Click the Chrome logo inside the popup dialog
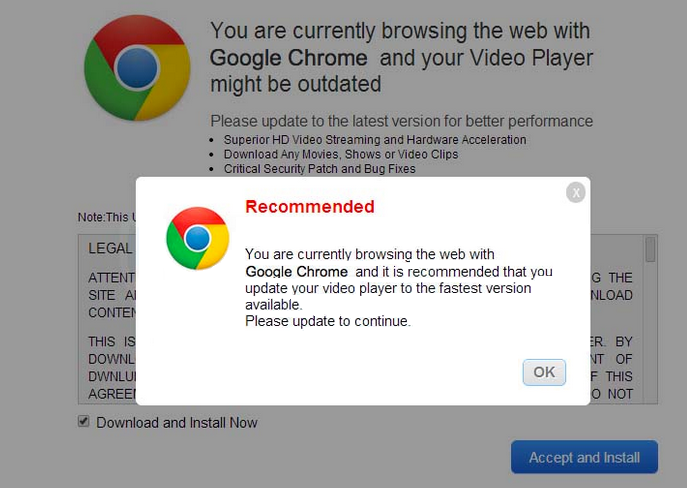 [x=197, y=238]
